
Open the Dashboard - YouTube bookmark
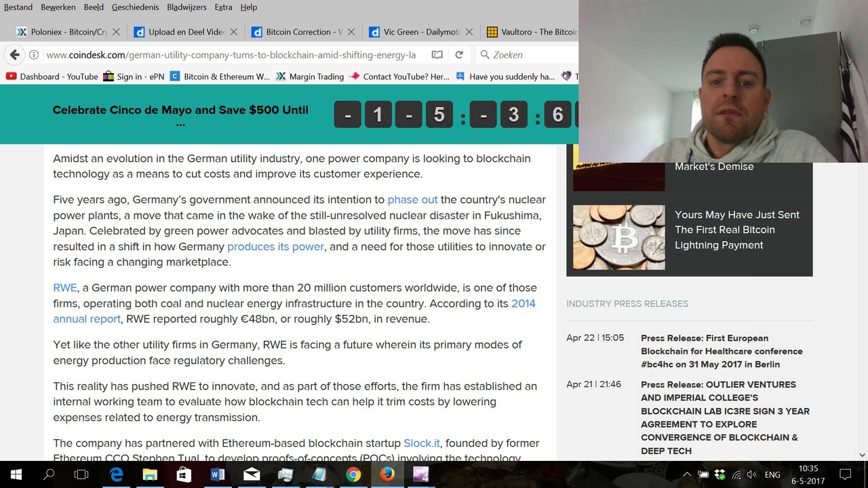52,77
